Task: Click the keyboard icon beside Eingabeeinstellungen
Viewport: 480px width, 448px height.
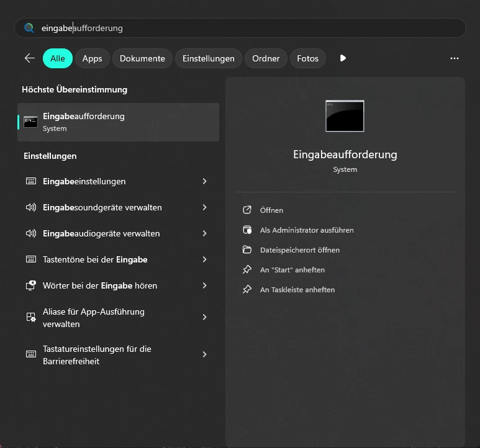Action: click(31, 181)
